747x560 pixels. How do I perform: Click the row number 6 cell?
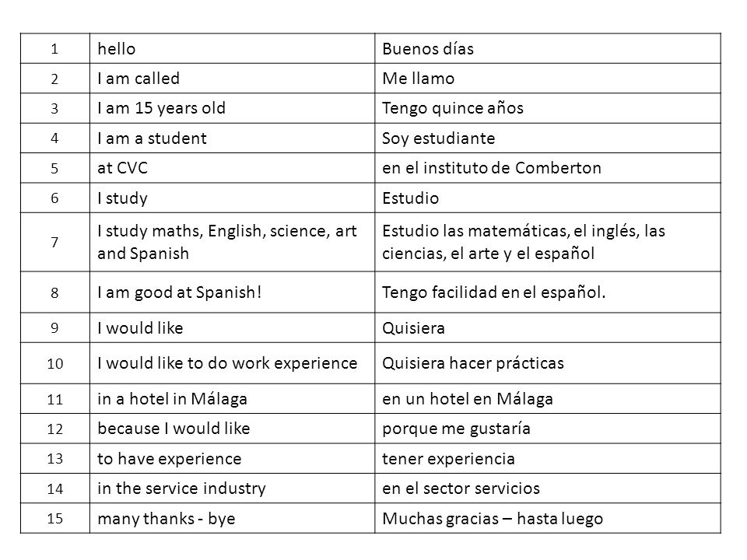click(x=54, y=198)
